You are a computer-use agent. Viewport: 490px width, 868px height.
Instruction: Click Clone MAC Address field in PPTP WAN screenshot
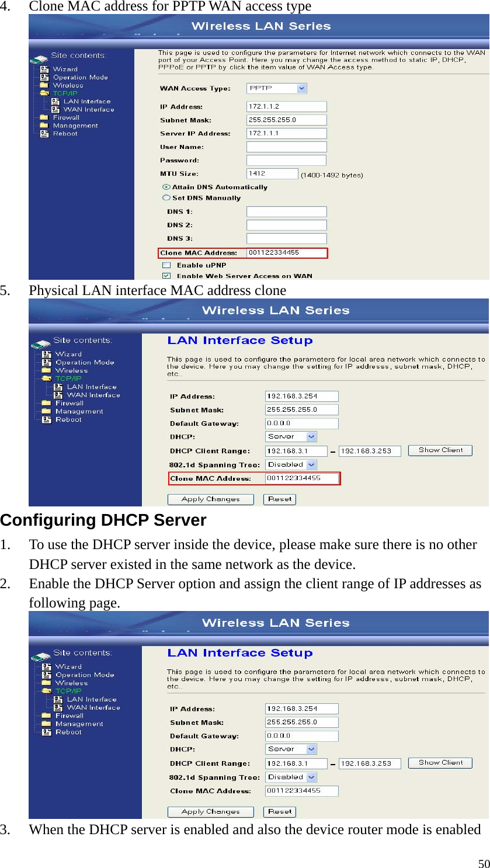click(287, 253)
